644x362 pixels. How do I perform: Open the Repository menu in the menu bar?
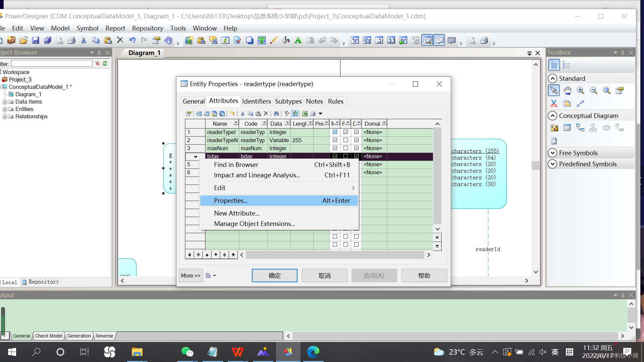(148, 28)
